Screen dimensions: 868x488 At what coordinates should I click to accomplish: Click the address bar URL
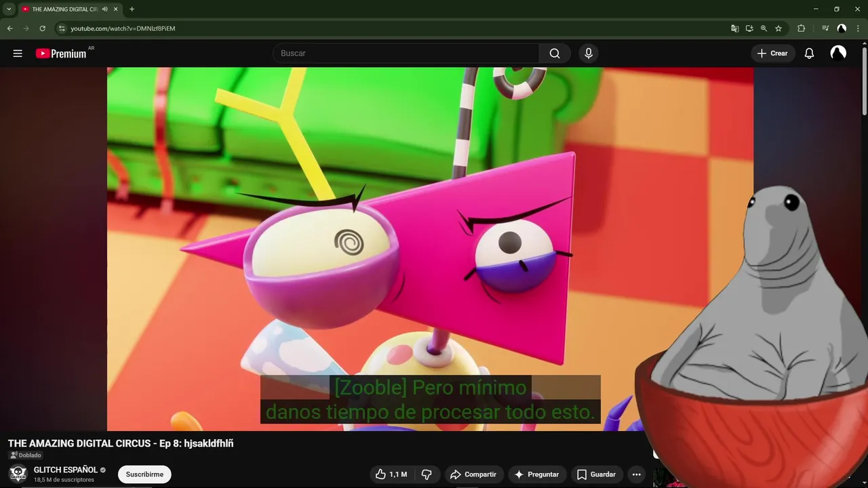pos(123,28)
